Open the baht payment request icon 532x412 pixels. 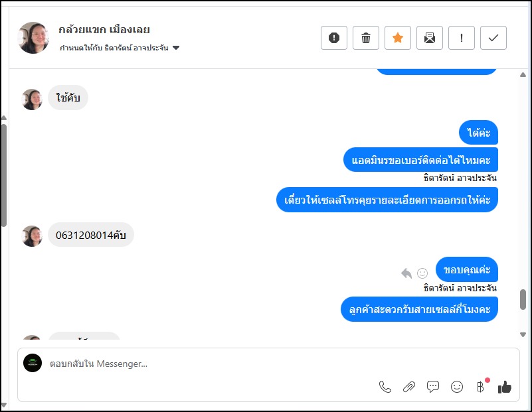[480, 387]
